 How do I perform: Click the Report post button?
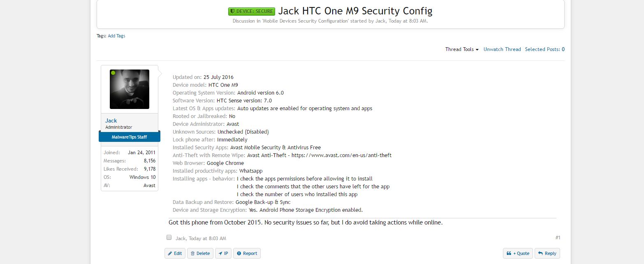coord(247,253)
